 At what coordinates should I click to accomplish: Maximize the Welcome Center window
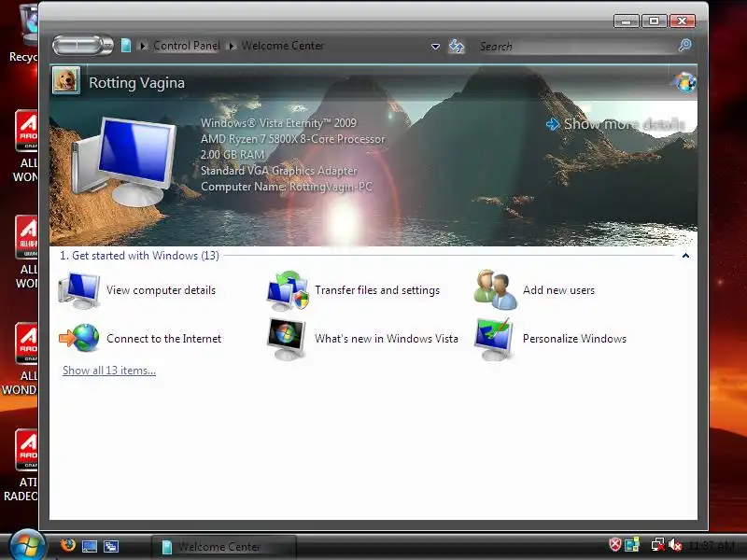pyautogui.click(x=655, y=21)
